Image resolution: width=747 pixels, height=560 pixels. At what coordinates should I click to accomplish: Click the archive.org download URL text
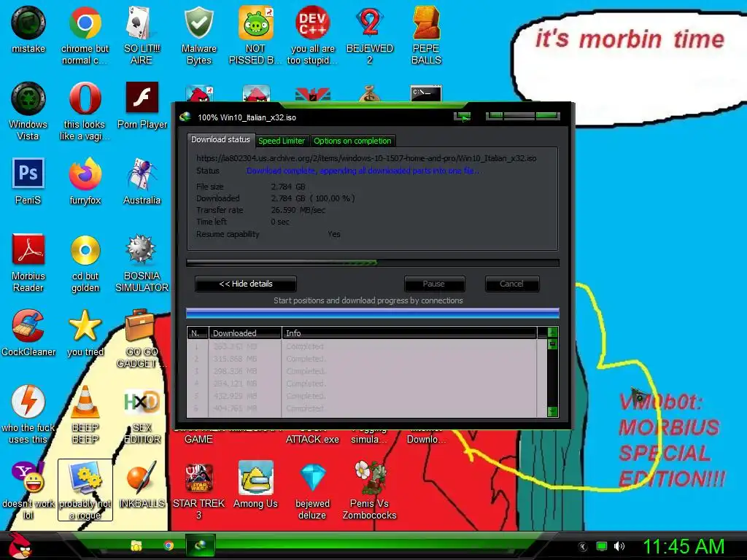tap(366, 158)
